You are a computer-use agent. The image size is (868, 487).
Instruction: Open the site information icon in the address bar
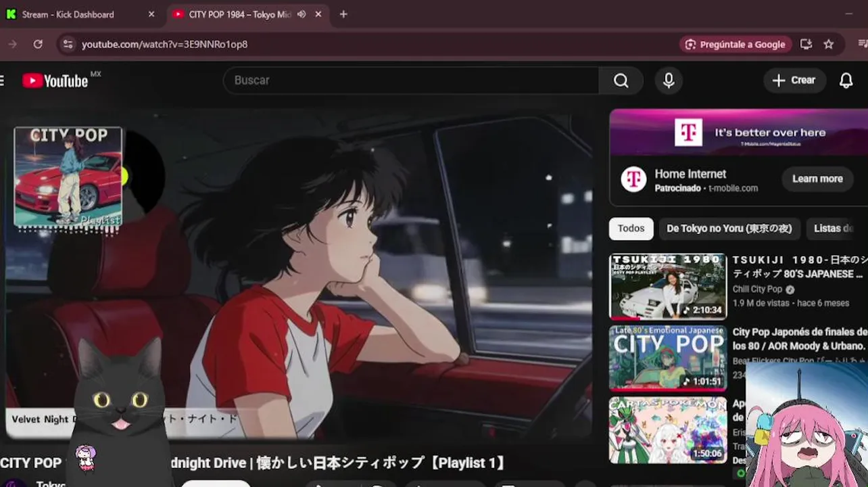tap(67, 44)
